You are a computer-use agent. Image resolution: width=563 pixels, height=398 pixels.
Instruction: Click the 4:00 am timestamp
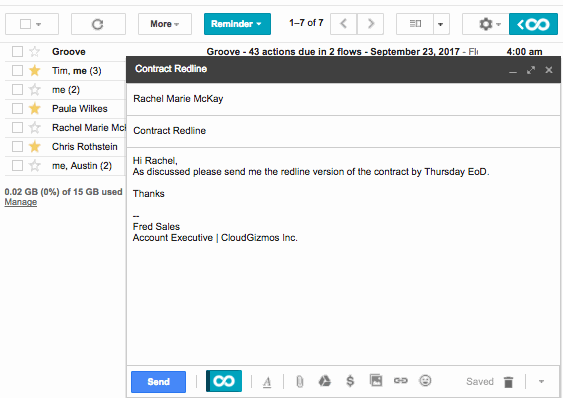[524, 52]
